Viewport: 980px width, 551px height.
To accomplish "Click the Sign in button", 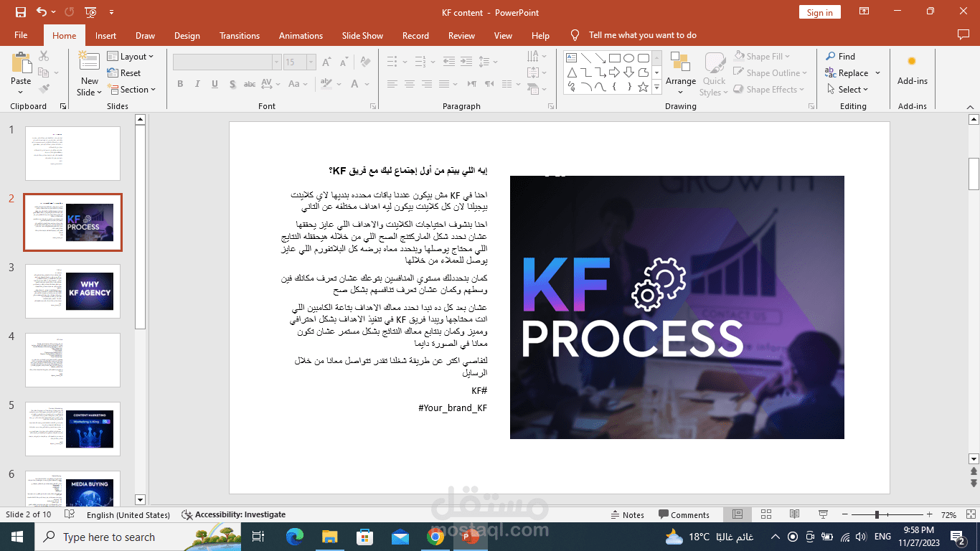I will tap(819, 12).
